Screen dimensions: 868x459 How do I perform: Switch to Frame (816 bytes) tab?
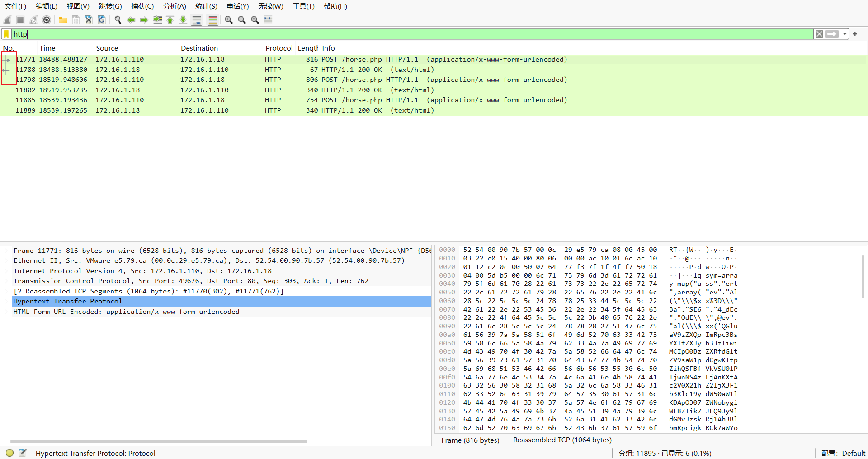point(470,440)
